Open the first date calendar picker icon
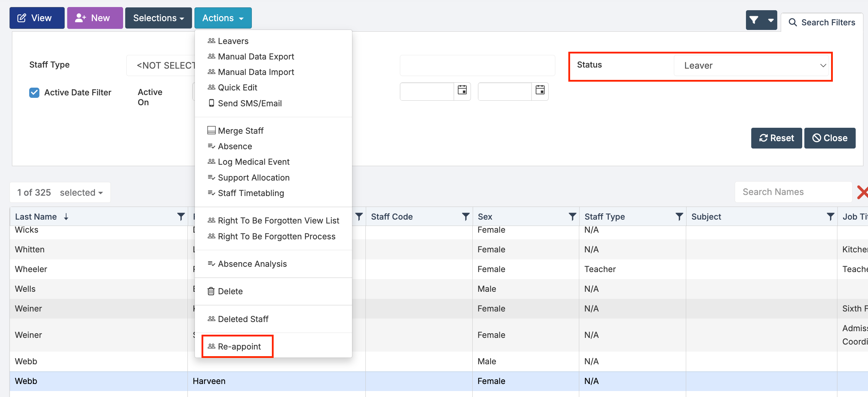Screen dimensions: 868x397 pyautogui.click(x=462, y=90)
